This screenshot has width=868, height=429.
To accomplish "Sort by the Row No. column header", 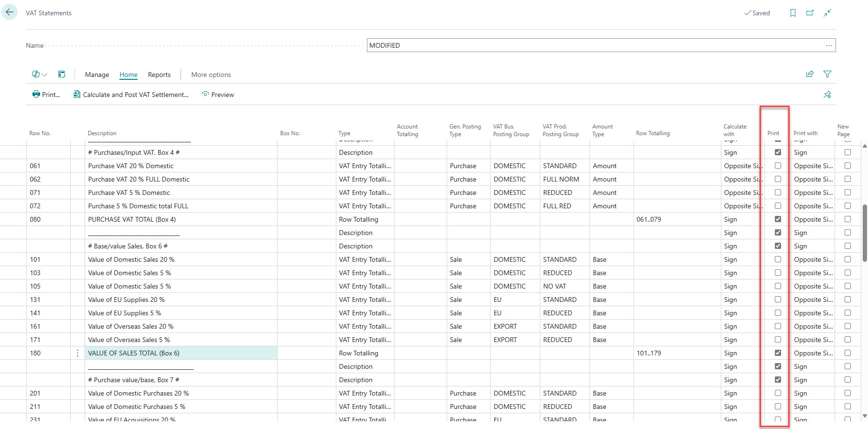I will [x=40, y=133].
